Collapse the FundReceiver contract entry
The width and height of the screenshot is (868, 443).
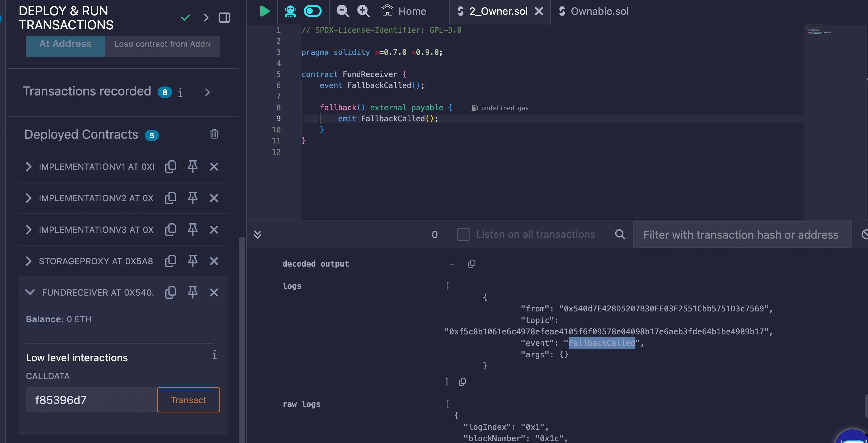[30, 292]
